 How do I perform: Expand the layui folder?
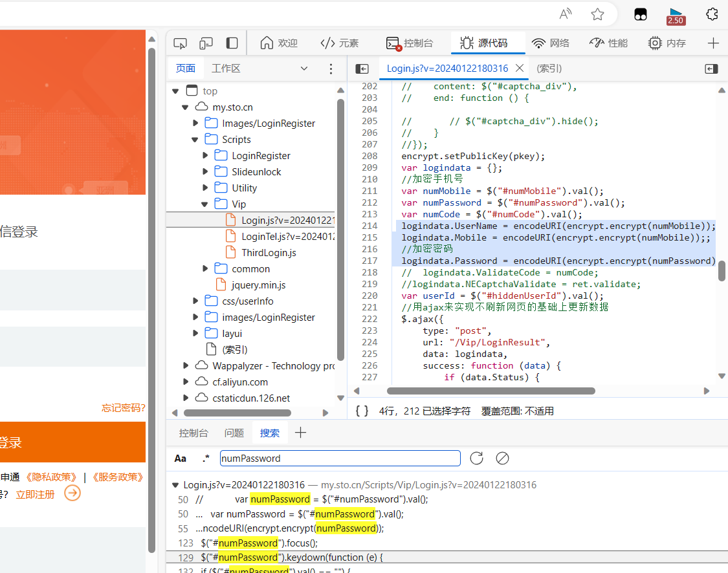(x=195, y=333)
